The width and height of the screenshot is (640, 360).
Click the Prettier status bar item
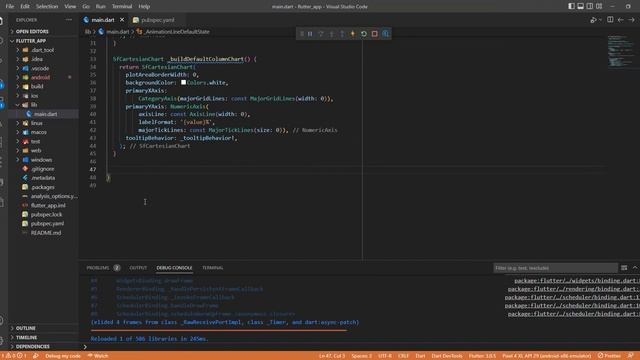pos(609,356)
